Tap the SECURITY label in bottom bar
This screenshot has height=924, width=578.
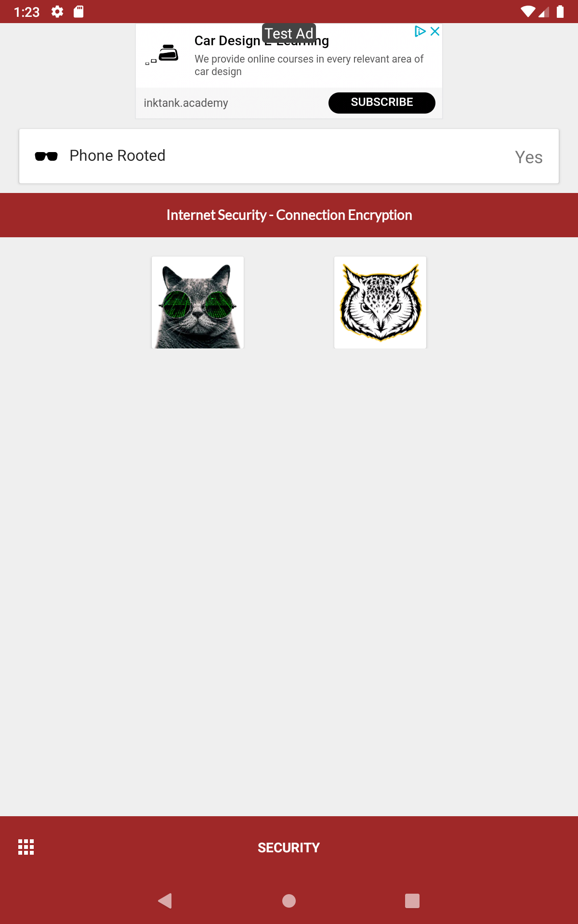click(289, 847)
